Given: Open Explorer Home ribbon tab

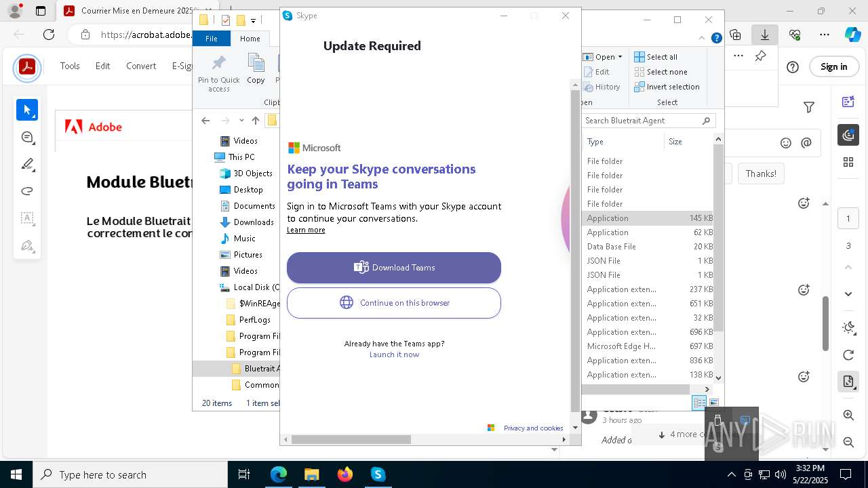Looking at the screenshot, I should pos(250,39).
